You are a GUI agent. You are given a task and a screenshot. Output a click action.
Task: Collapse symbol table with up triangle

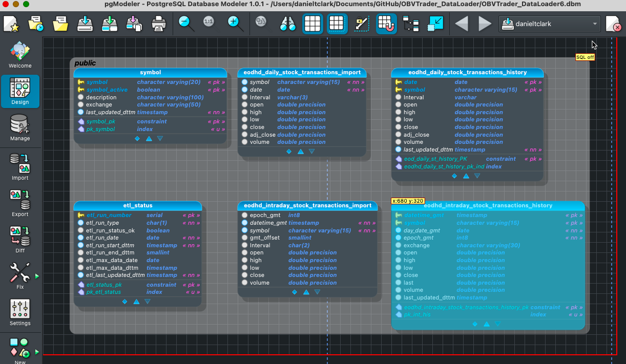[149, 138]
